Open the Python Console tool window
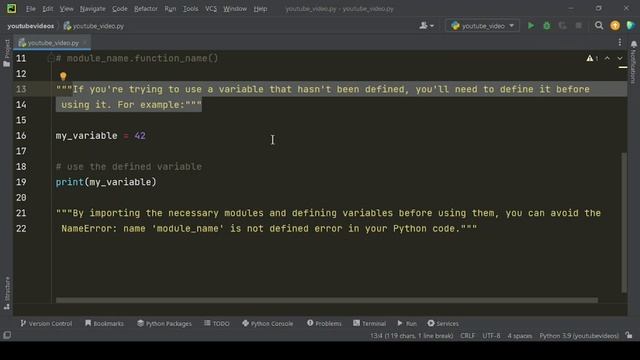The image size is (640, 360). [x=268, y=323]
